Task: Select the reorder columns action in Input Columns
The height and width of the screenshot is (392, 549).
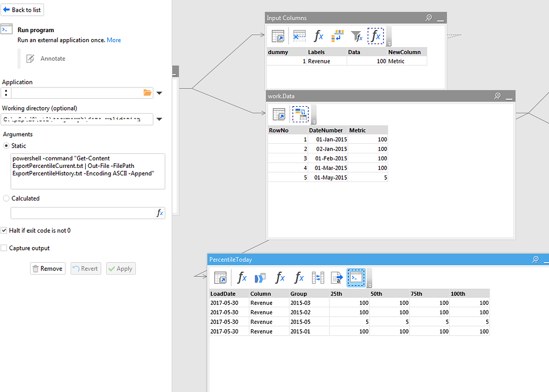Action: click(338, 36)
